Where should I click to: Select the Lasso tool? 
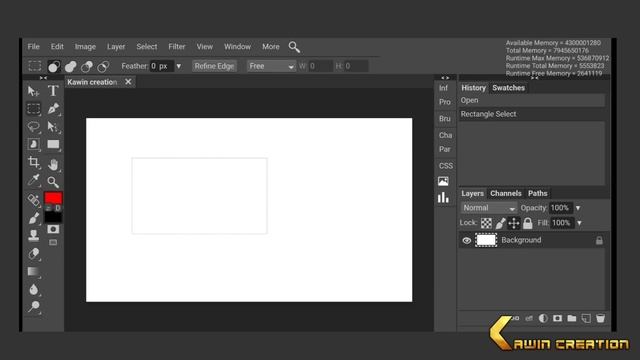[x=33, y=127]
